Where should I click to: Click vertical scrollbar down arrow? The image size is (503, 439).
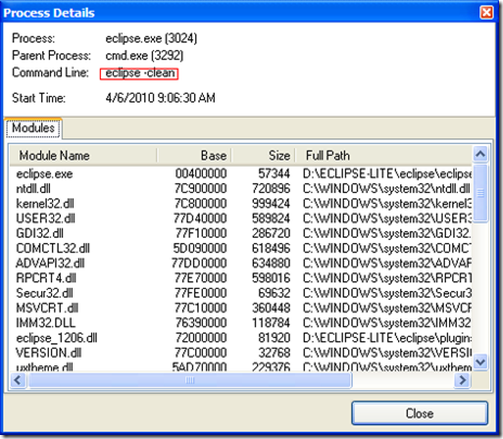(x=480, y=362)
